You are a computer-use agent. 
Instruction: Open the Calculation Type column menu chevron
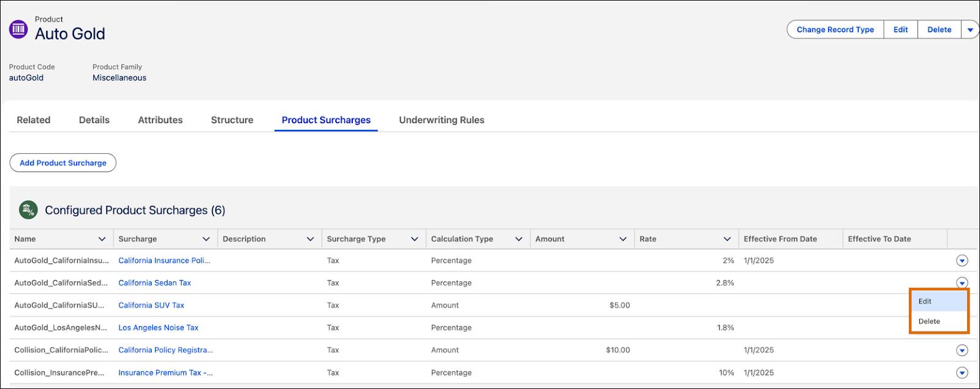(519, 239)
